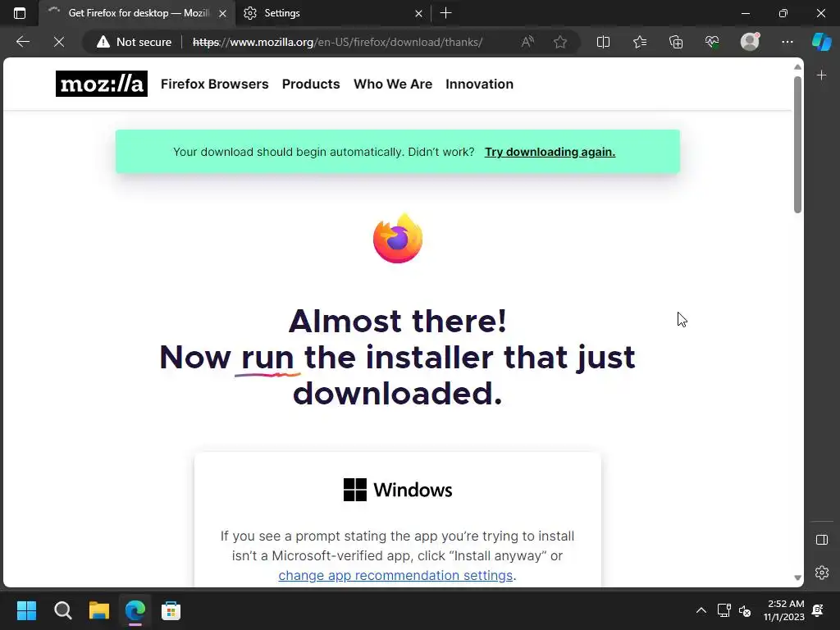
Task: Click the muted volume tray icon
Action: click(x=745, y=610)
